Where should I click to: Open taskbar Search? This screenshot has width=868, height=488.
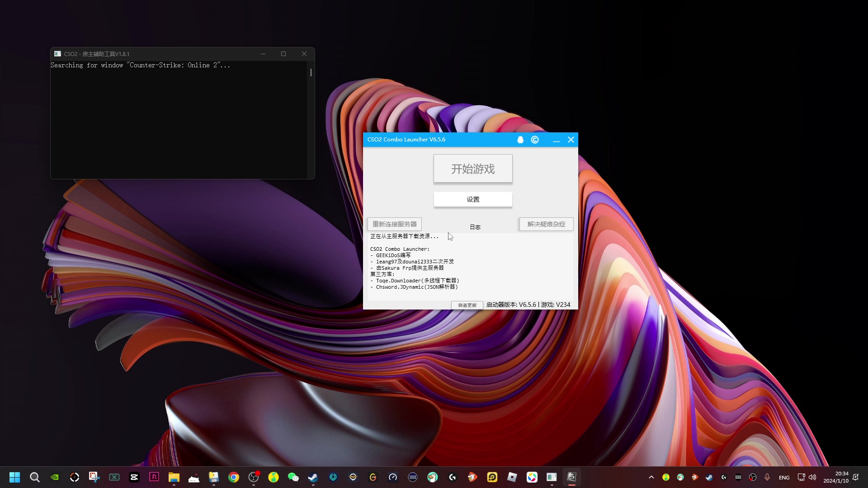click(x=34, y=477)
